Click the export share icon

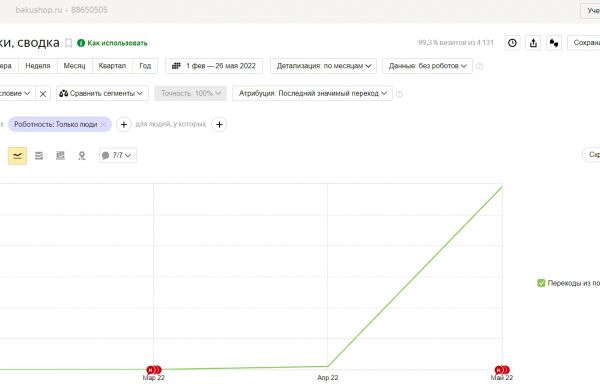533,43
